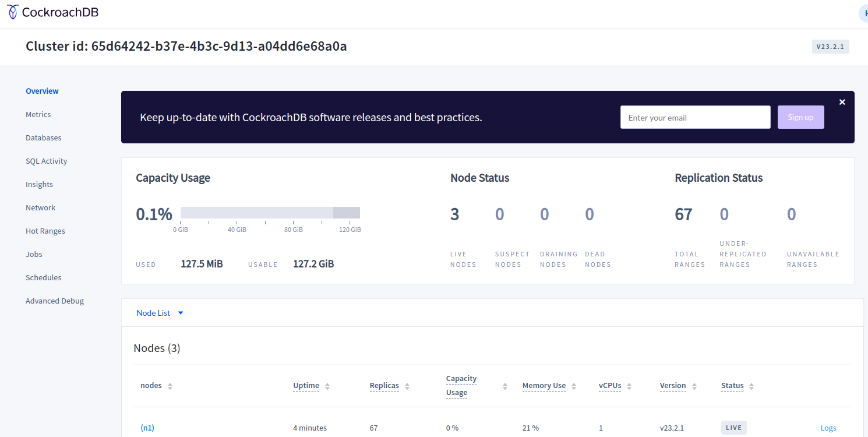Click the Status column header text

732,386
